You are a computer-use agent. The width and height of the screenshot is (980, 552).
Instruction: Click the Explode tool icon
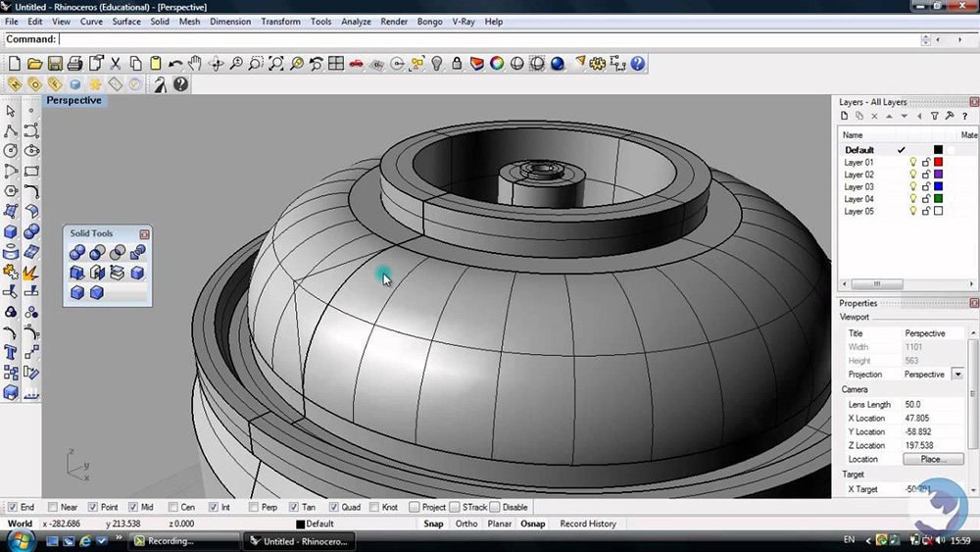pyautogui.click(x=30, y=272)
